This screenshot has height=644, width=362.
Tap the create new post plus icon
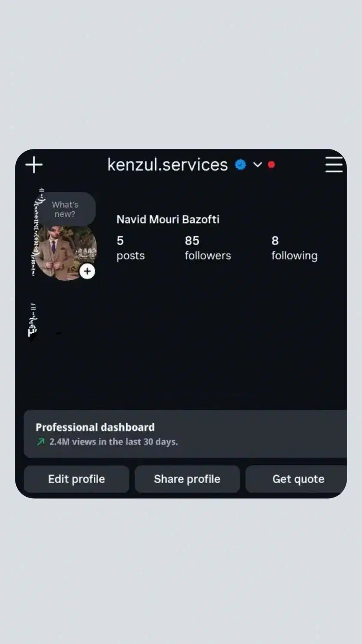click(x=34, y=165)
